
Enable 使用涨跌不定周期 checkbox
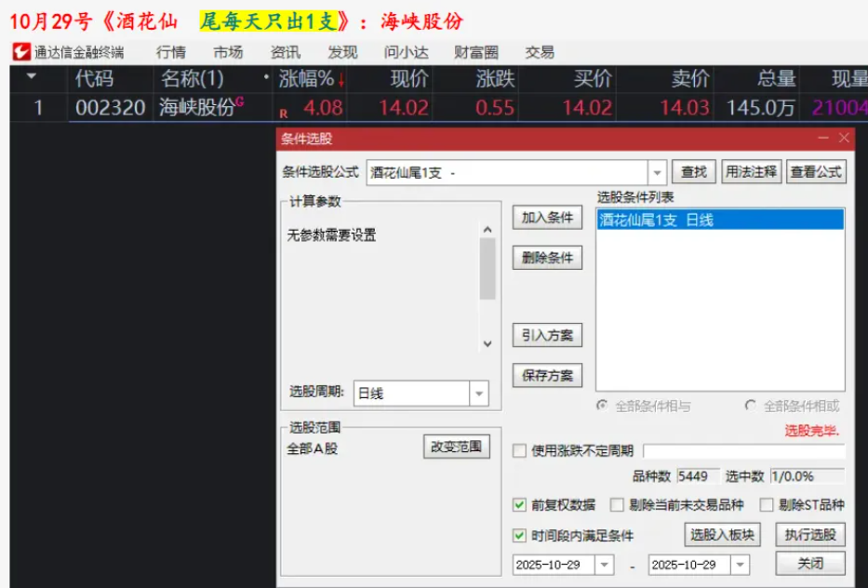[520, 451]
